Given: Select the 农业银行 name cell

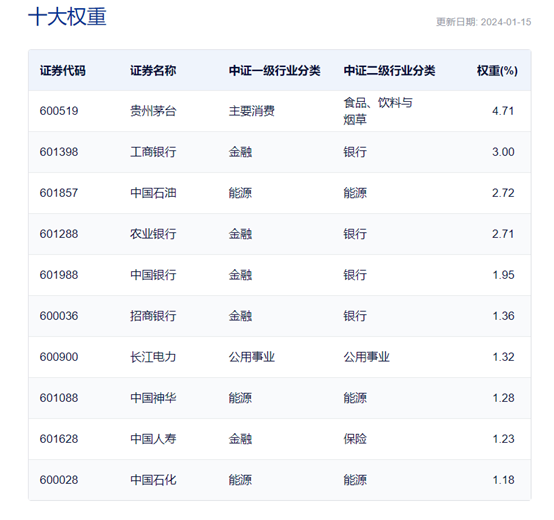Looking at the screenshot, I should pos(153,234).
